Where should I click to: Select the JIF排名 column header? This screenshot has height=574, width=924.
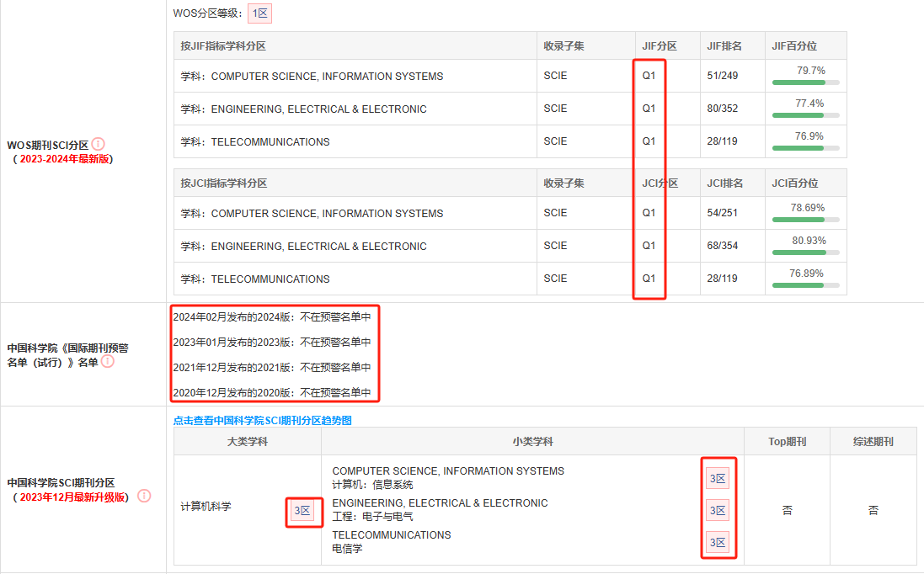(x=733, y=46)
